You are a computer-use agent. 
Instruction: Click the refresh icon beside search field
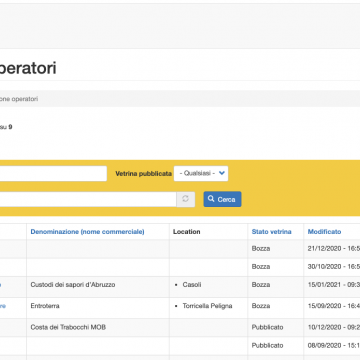point(186,199)
